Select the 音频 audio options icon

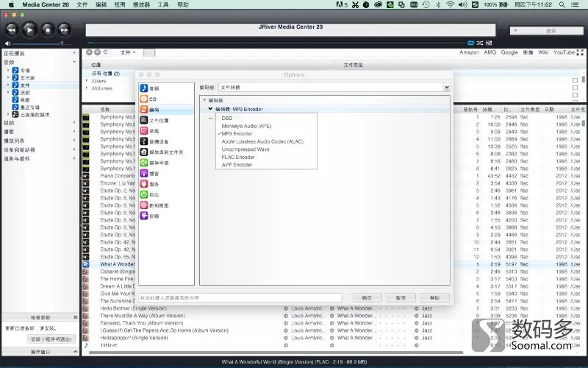click(x=144, y=88)
